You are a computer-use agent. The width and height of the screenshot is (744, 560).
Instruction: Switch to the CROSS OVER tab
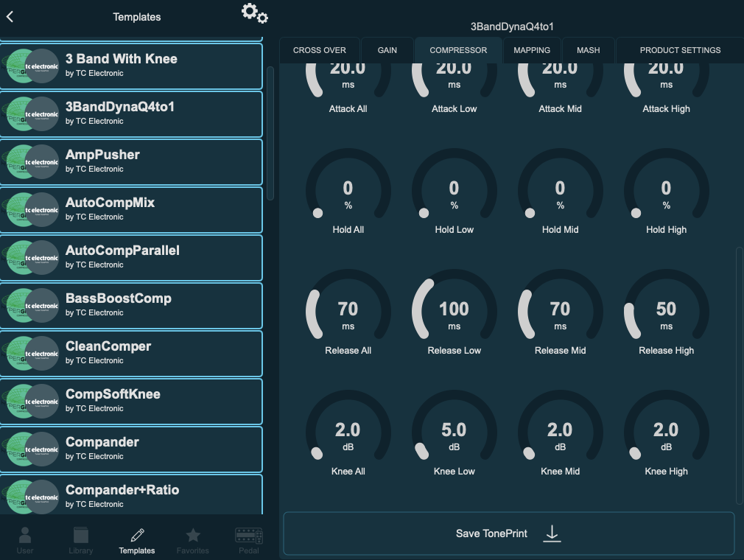pyautogui.click(x=320, y=50)
